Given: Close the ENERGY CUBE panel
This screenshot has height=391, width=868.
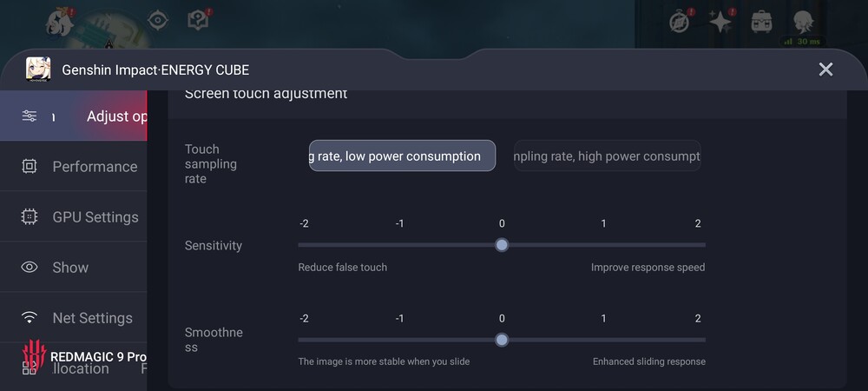Looking at the screenshot, I should coord(825,70).
